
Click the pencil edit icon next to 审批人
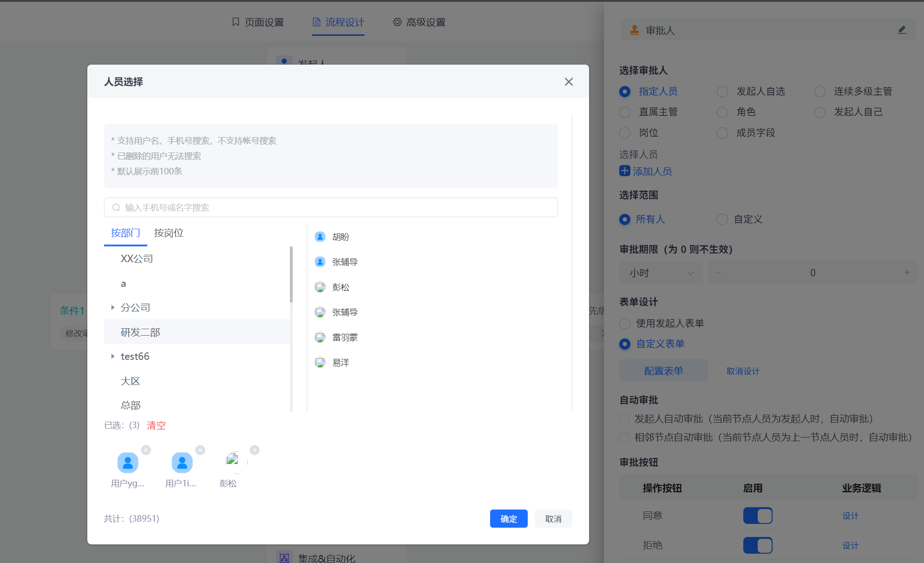(x=903, y=30)
